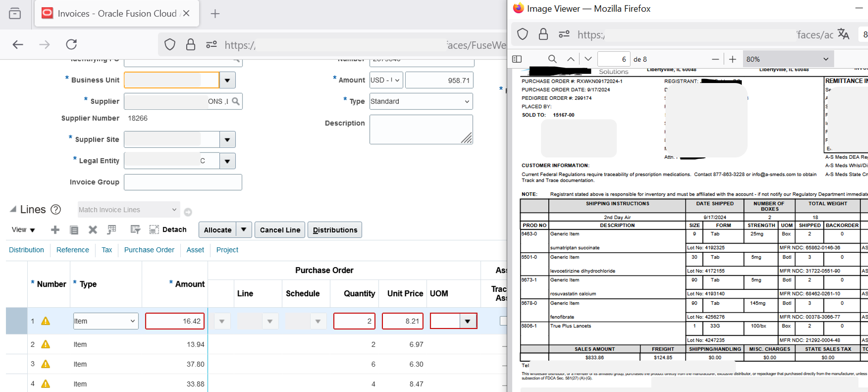Viewport: 868px width, 392px height.
Task: Open new tab with plus button
Action: click(215, 14)
